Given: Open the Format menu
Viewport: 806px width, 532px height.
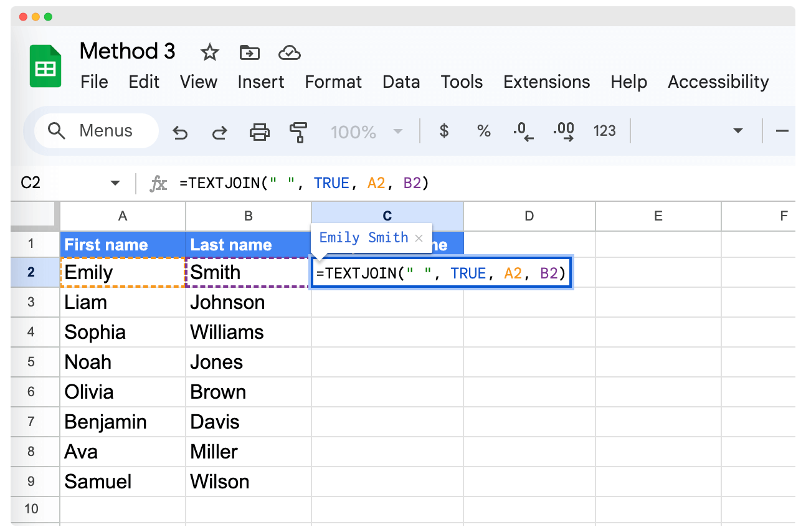Looking at the screenshot, I should point(333,82).
